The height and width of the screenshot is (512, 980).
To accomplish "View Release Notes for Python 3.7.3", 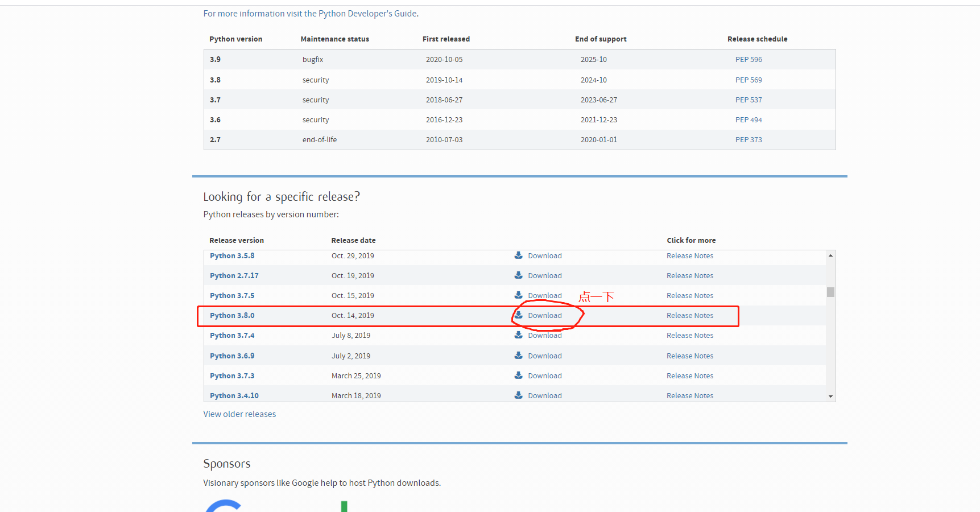I will [690, 375].
